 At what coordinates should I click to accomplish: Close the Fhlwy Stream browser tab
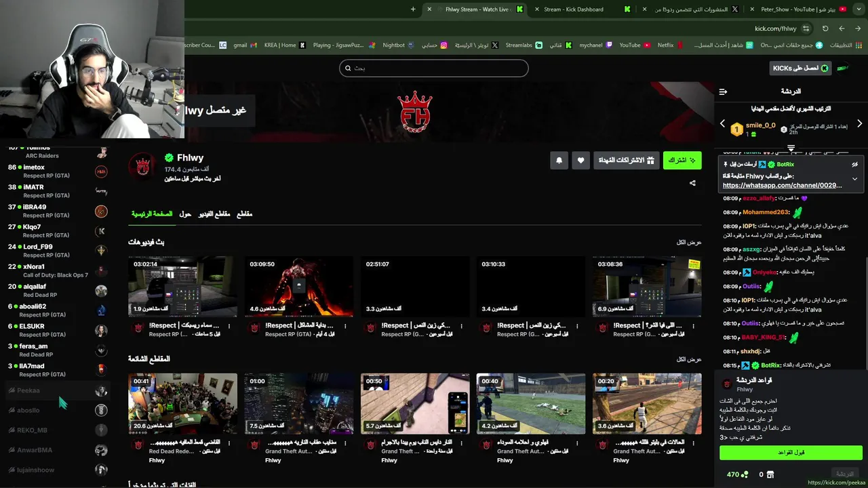pos(429,9)
